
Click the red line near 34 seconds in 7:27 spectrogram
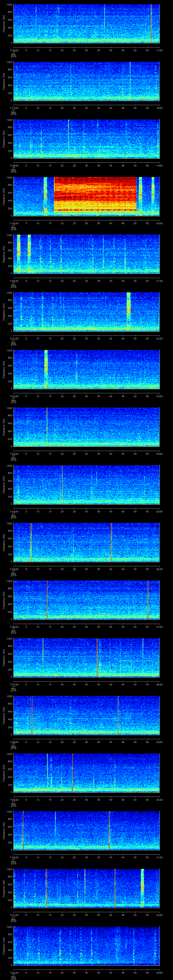pyautogui.click(x=97, y=657)
